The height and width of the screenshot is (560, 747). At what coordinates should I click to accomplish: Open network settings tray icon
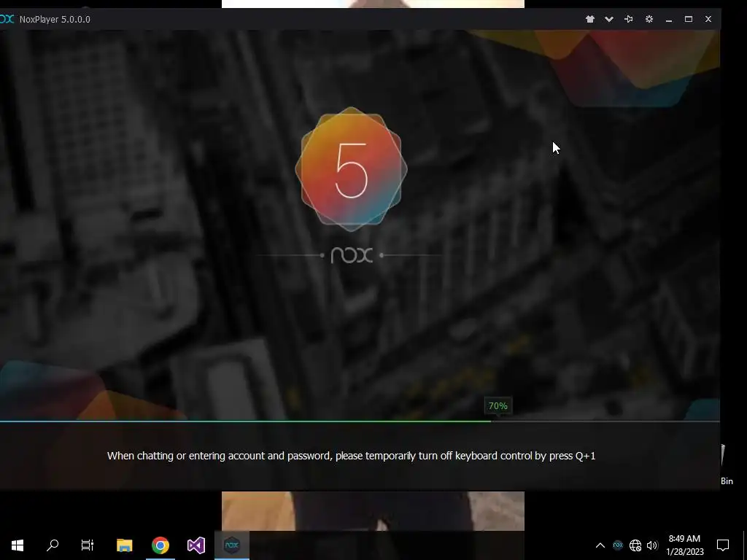pos(635,545)
